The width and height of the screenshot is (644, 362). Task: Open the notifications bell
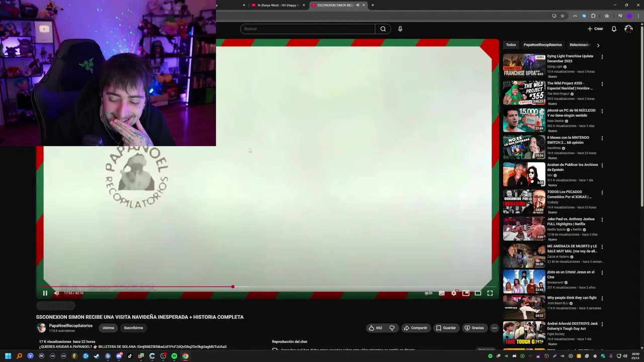point(614,29)
